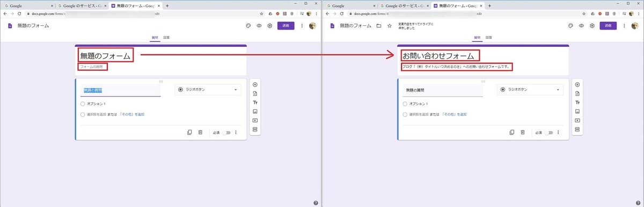Click Add section icon in right window sidebar
The width and height of the screenshot is (644, 207).
pos(577,130)
